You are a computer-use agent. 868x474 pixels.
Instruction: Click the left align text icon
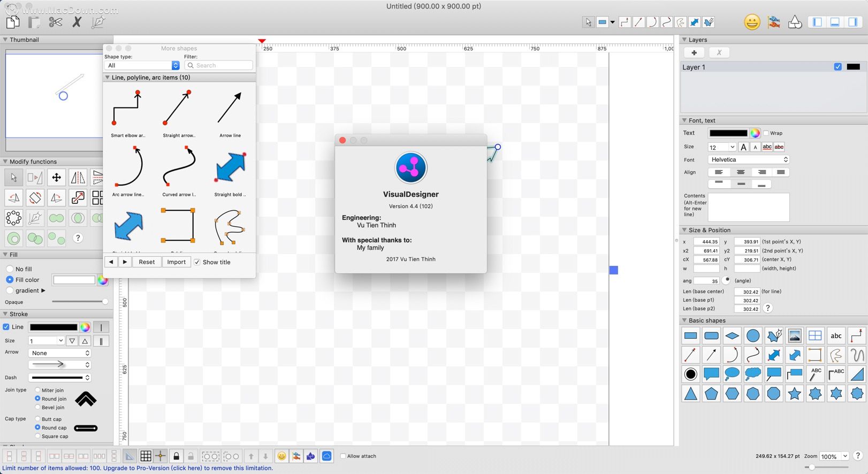point(719,172)
